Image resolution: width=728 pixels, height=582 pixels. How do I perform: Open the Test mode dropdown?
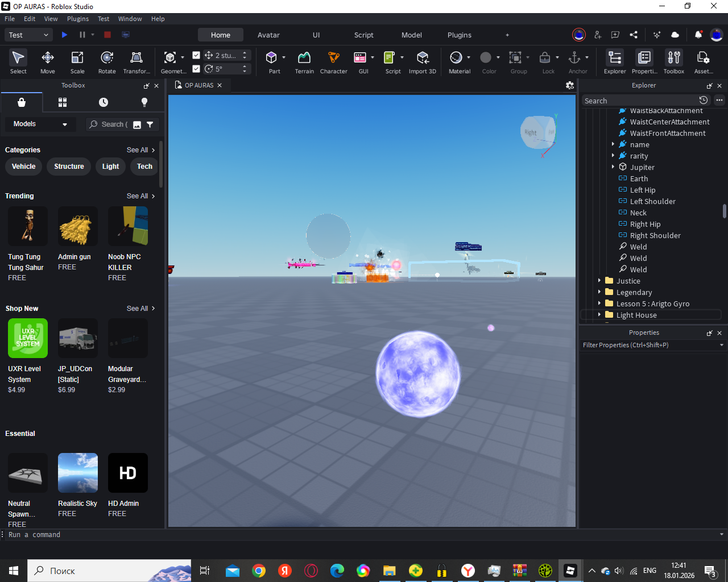pyautogui.click(x=28, y=35)
